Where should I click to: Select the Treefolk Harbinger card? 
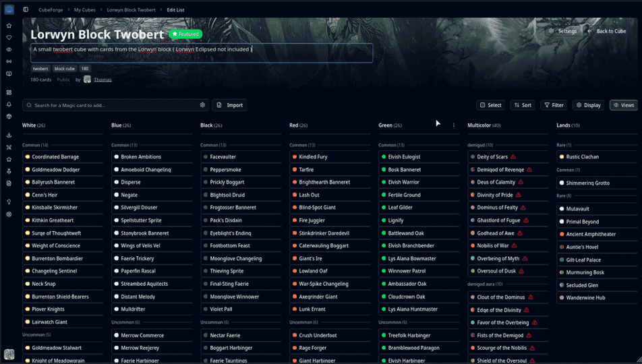click(419, 335)
